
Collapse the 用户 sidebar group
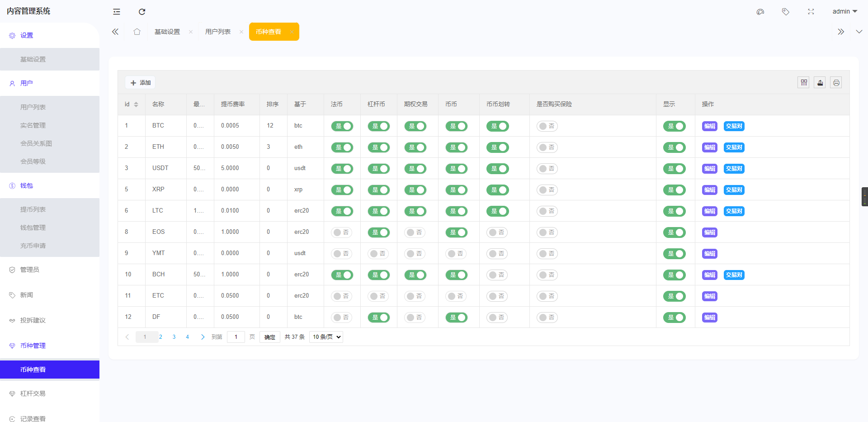(x=50, y=83)
